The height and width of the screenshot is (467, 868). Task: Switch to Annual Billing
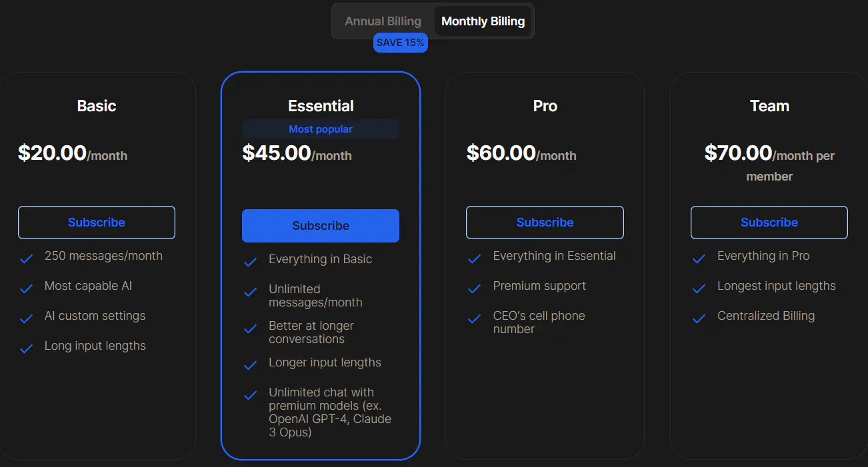[x=383, y=21]
